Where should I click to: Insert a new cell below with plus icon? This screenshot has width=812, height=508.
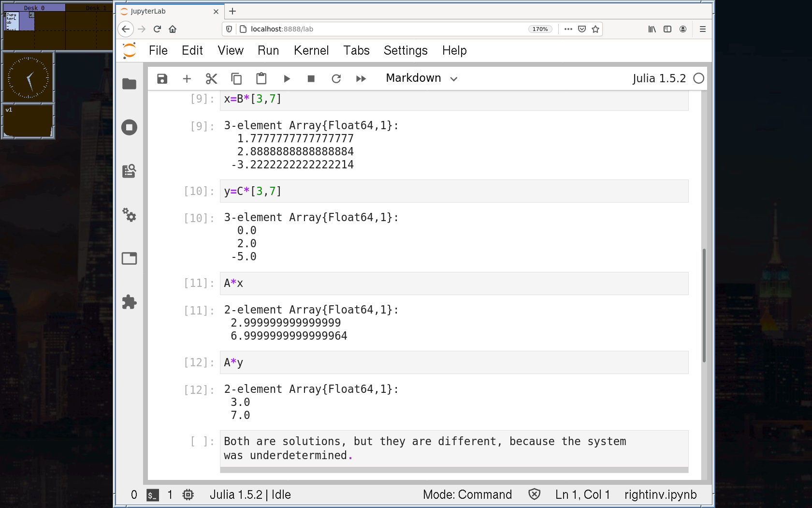click(x=187, y=78)
